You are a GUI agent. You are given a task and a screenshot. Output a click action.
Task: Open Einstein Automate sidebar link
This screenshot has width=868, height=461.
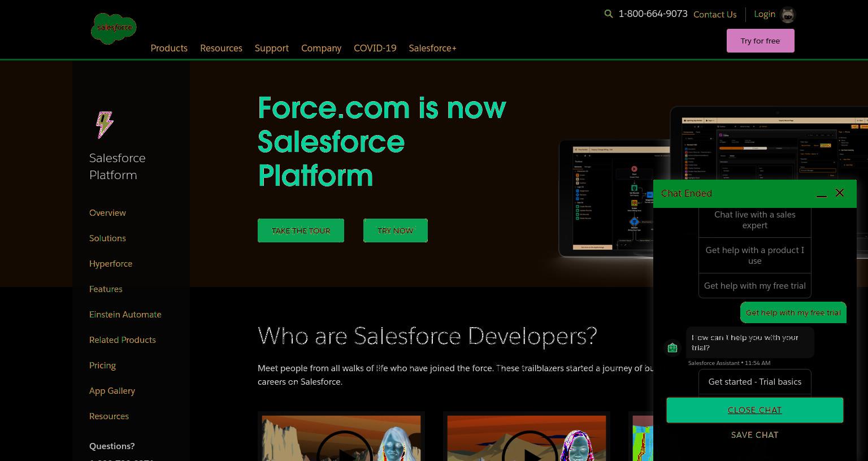(125, 314)
